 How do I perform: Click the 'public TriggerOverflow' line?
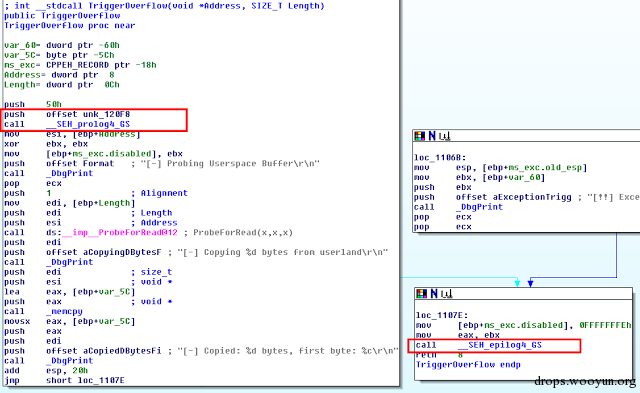click(x=62, y=16)
